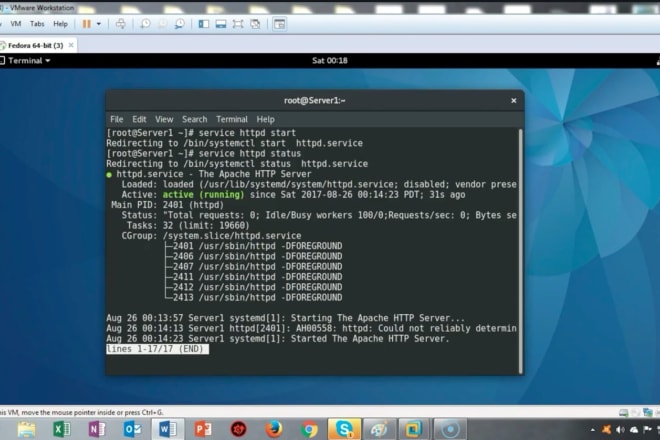Screen dimensions: 660x440
Task: Open the VMware Help menu
Action: [x=60, y=24]
